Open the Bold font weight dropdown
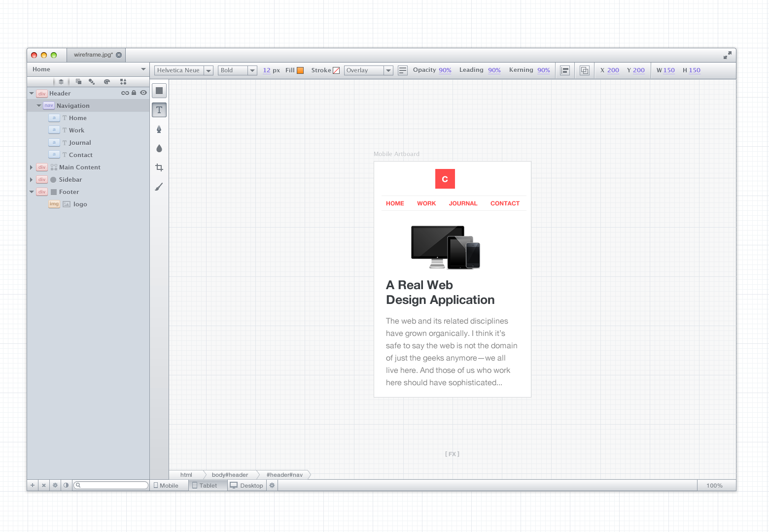 (238, 70)
